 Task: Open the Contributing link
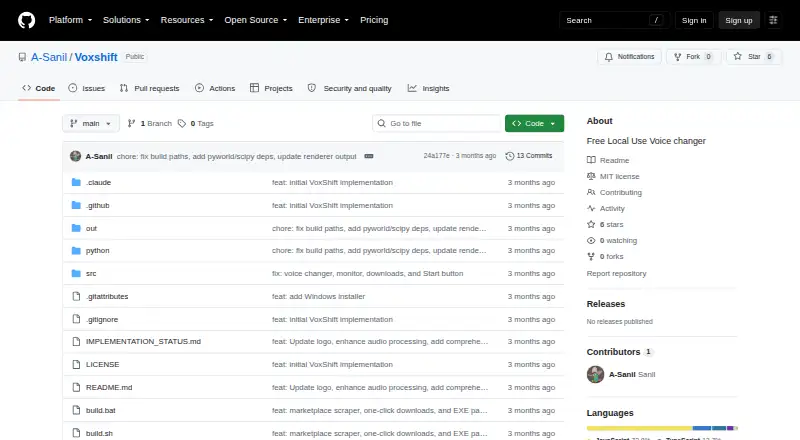[614, 192]
